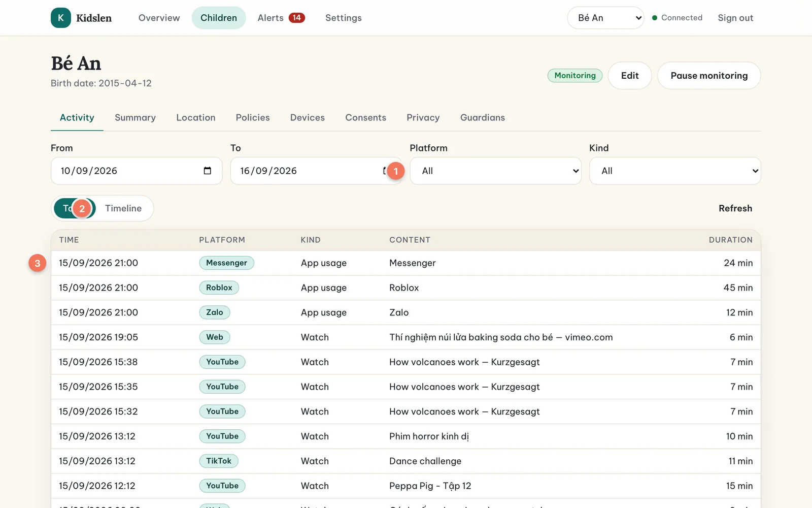This screenshot has width=812, height=508.
Task: Select the Thí nghiệm núi lửa vimeo.com content
Action: pos(501,337)
